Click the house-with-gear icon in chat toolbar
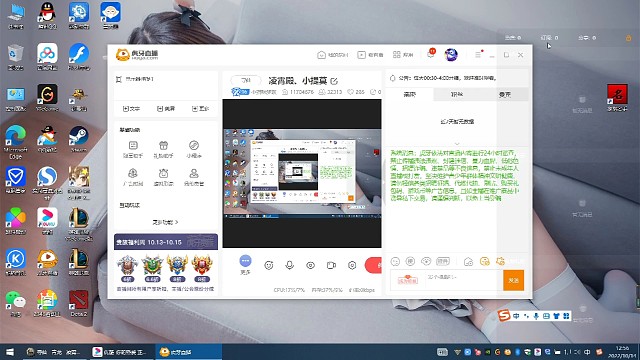This screenshot has width=640, height=360. pos(468,261)
